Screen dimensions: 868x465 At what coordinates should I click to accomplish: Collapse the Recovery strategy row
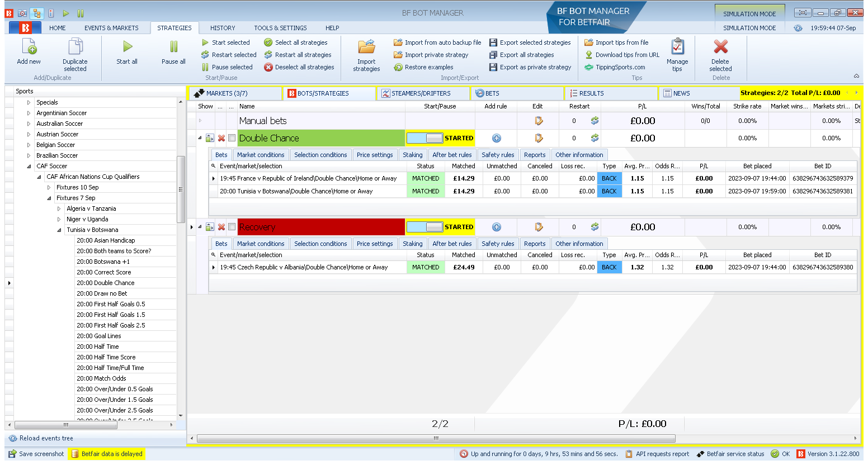click(x=200, y=227)
